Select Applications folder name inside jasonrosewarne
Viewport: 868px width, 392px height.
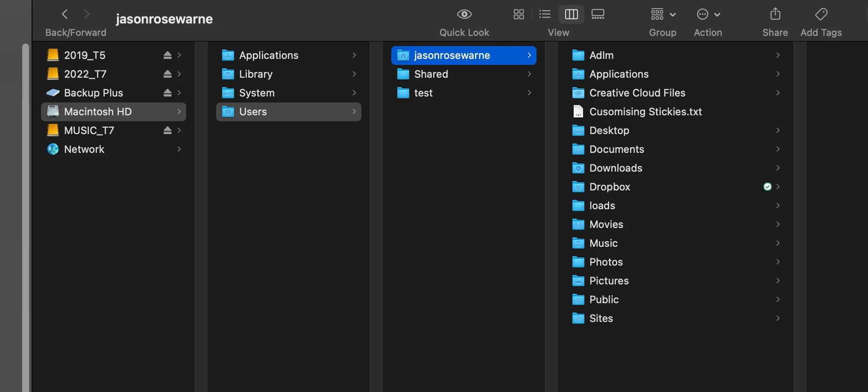[x=619, y=74]
